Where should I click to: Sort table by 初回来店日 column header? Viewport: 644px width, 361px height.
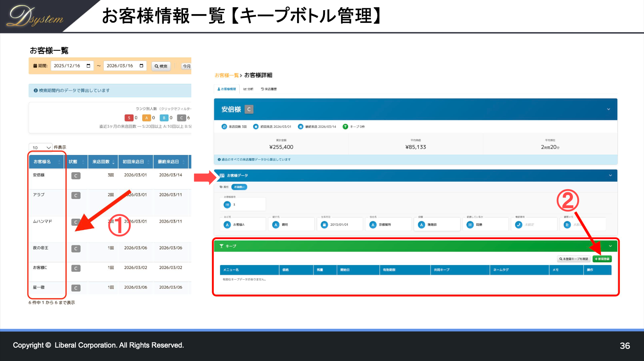[x=135, y=162]
